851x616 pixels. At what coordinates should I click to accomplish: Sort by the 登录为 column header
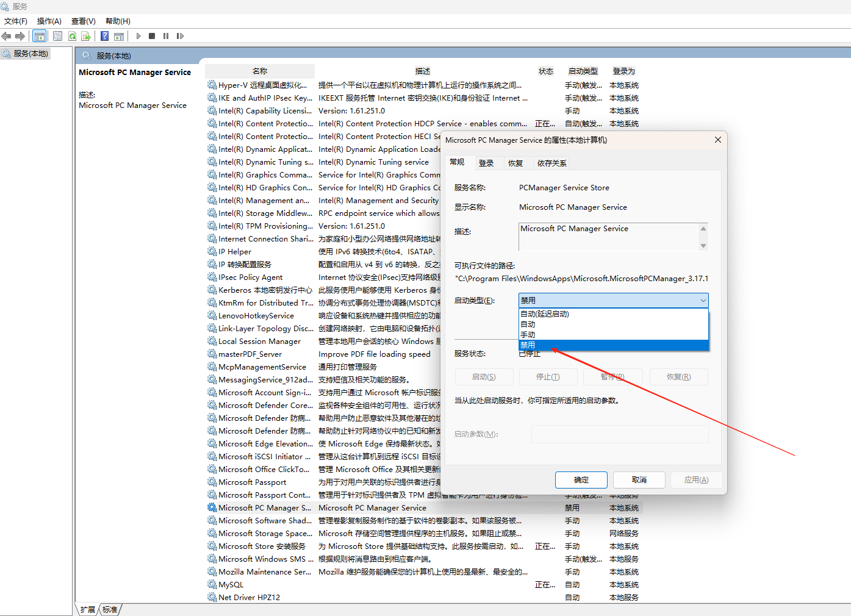624,71
